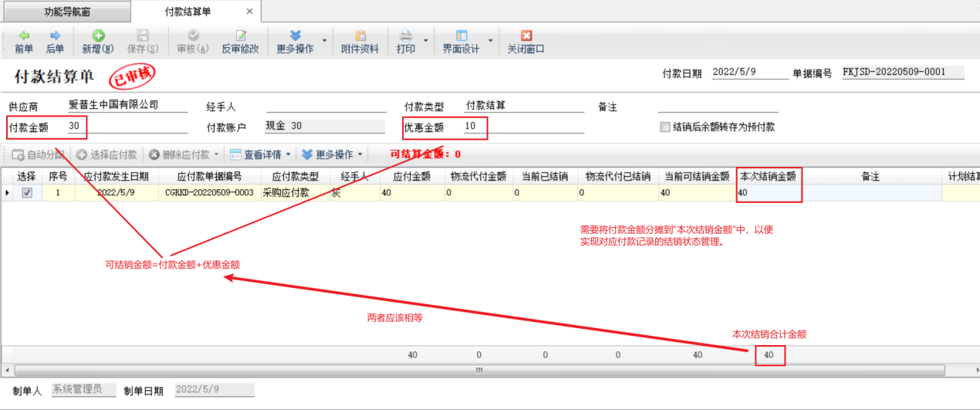Switch to the 功能导航窗 tab
The image size is (980, 410).
point(66,12)
